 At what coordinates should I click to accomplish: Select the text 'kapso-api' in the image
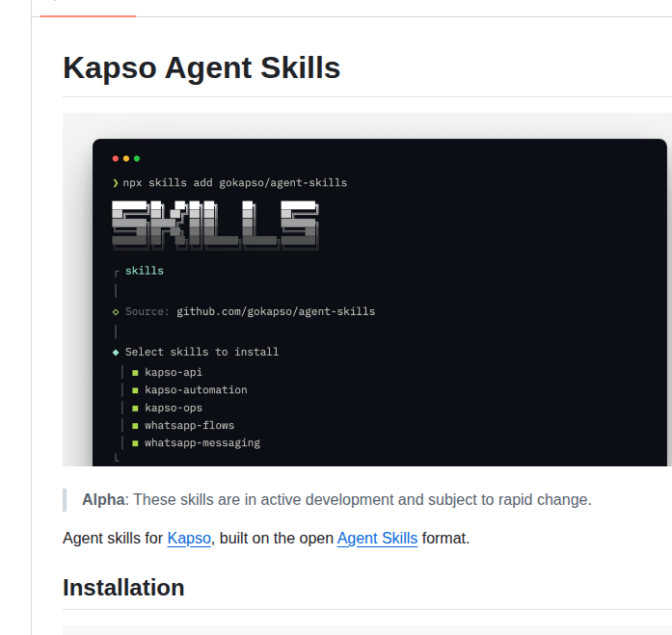[174, 373]
